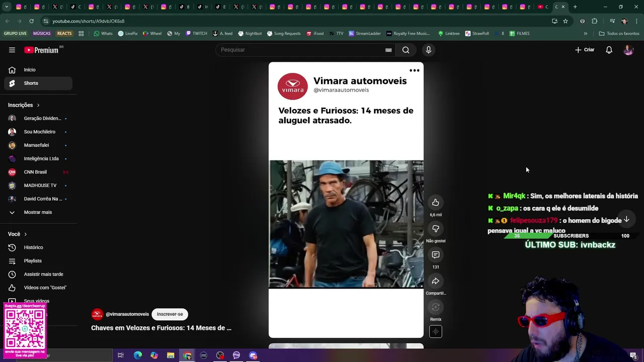Dislike this Short (Não gostei)
The image size is (644, 362).
coord(436,229)
